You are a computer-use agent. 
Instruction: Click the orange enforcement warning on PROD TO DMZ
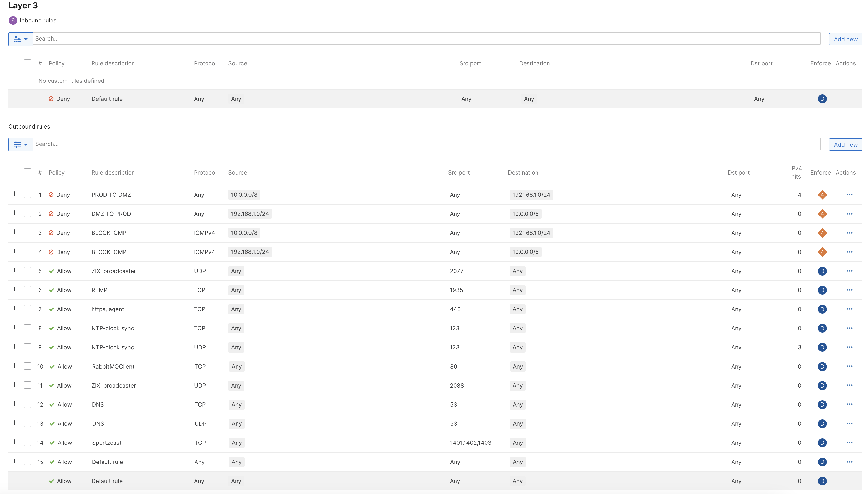tap(823, 195)
